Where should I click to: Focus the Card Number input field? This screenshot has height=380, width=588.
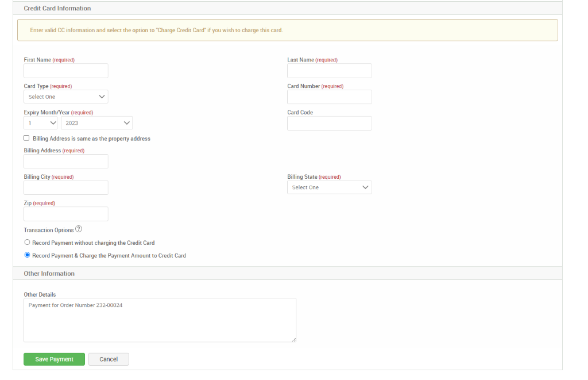329,97
